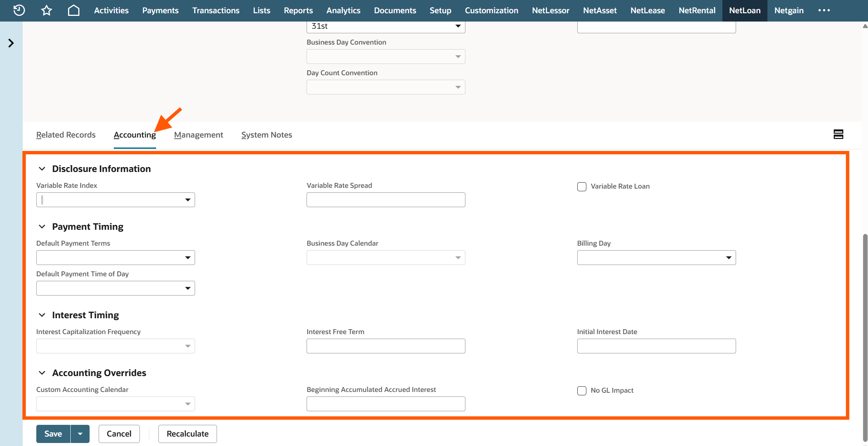
Task: Open the more menus ellipsis icon
Action: [x=824, y=10]
